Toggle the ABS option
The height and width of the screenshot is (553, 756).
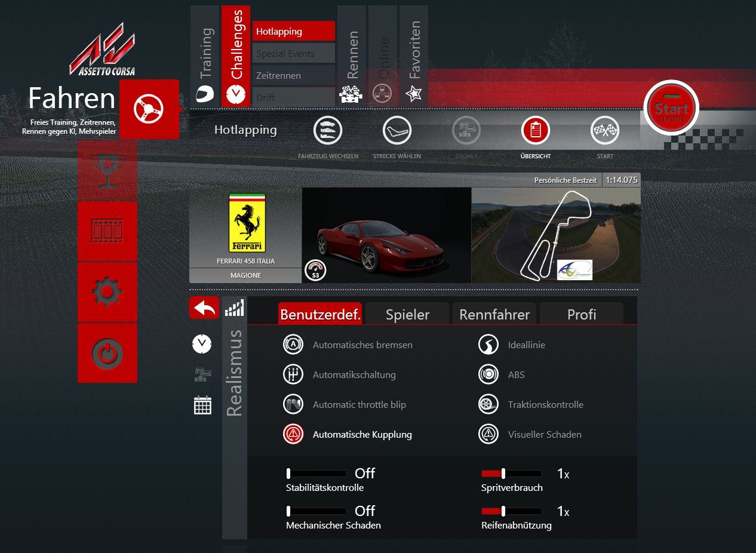pyautogui.click(x=488, y=374)
